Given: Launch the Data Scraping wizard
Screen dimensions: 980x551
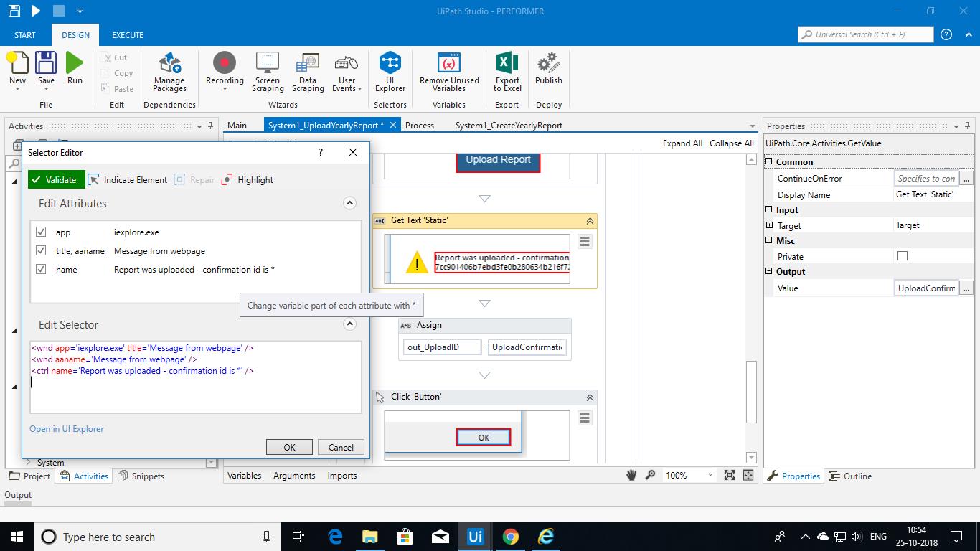Looking at the screenshot, I should (x=308, y=72).
